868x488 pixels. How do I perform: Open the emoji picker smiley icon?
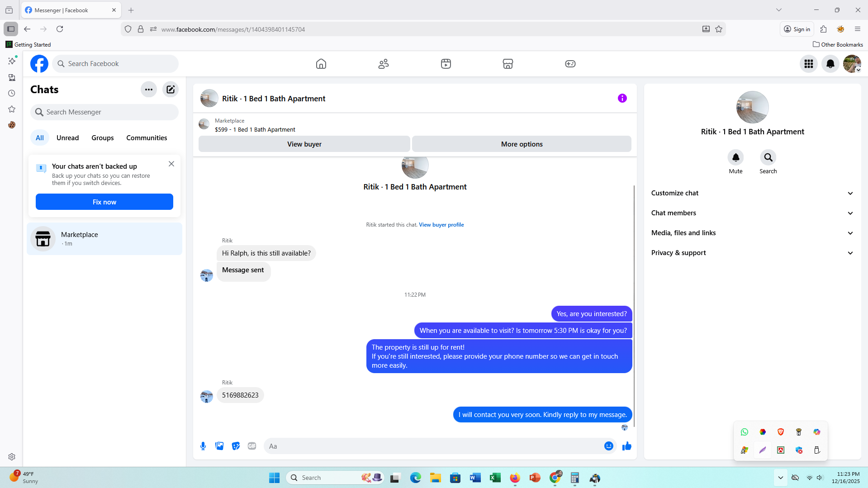609,446
